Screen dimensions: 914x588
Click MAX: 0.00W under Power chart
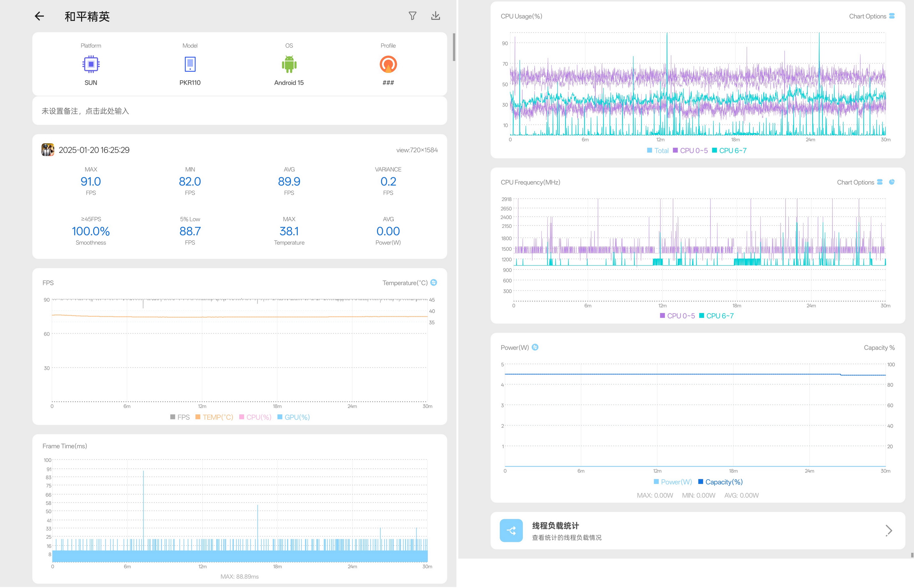[x=655, y=496]
